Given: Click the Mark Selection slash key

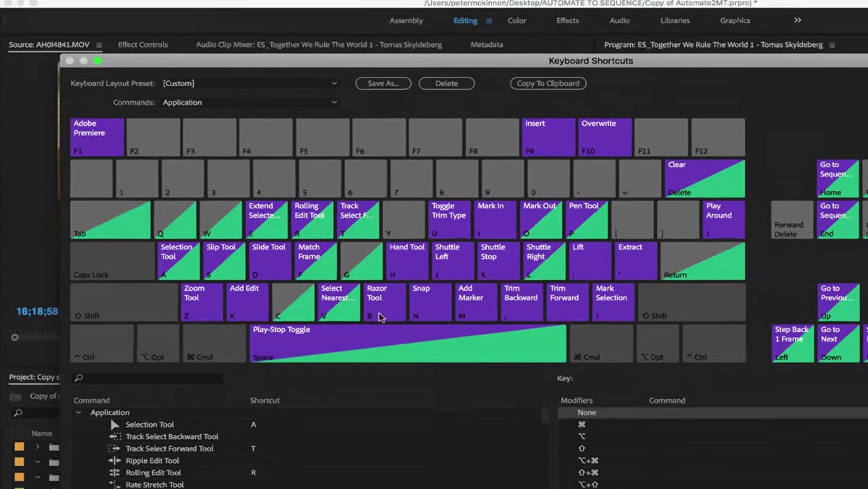Looking at the screenshot, I should [613, 302].
